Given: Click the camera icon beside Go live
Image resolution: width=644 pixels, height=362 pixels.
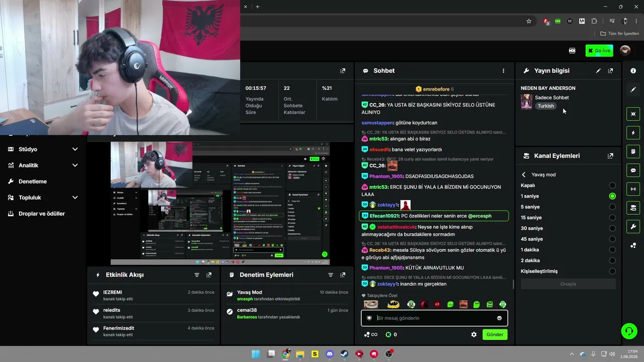Looking at the screenshot, I should pyautogui.click(x=572, y=50).
